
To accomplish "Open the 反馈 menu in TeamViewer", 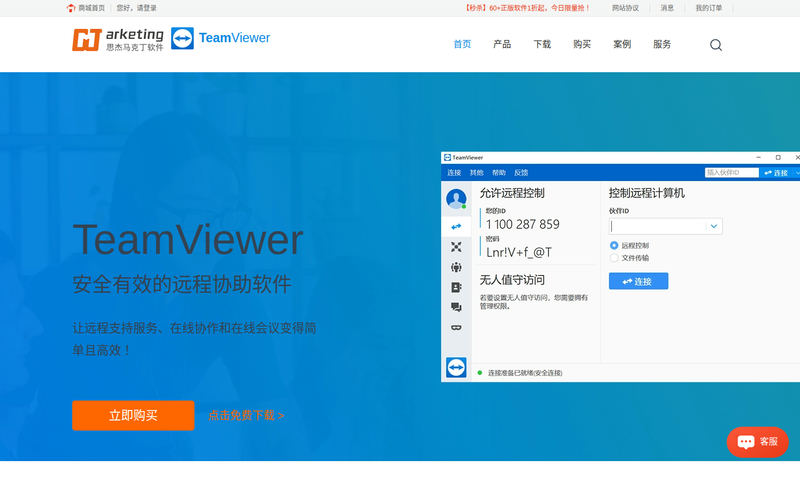I will pyautogui.click(x=521, y=172).
